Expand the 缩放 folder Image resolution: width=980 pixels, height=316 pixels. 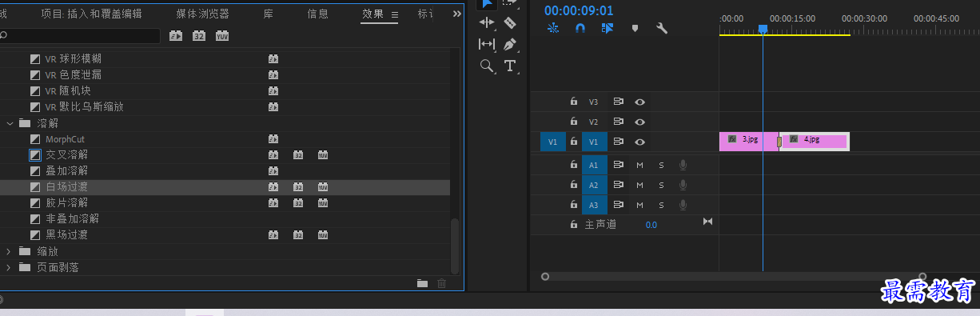pos(10,251)
